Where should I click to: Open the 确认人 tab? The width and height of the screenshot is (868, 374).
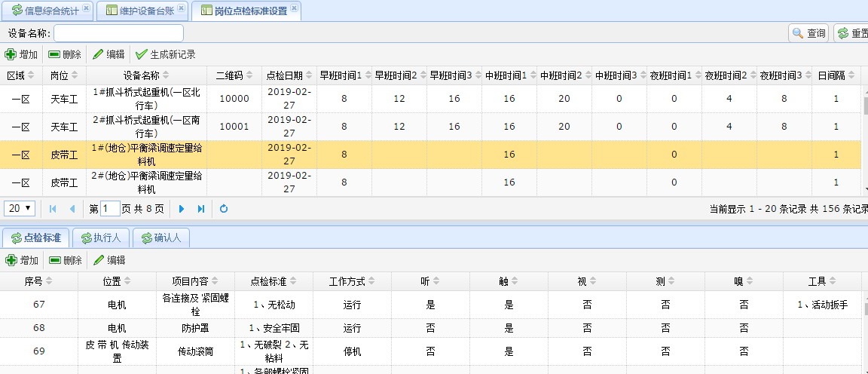(x=161, y=238)
